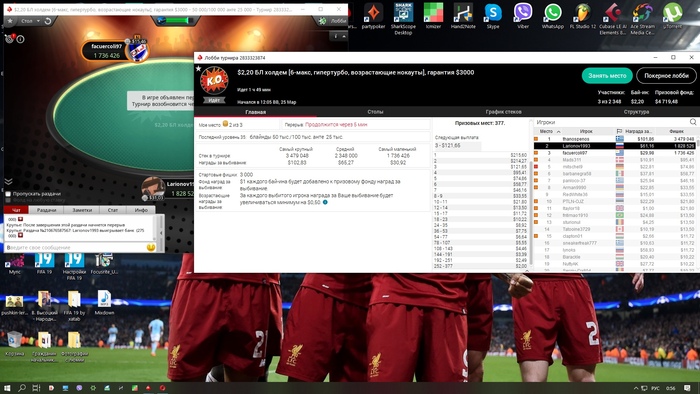
Task: Sort by the Награда за... column header
Action: click(638, 131)
